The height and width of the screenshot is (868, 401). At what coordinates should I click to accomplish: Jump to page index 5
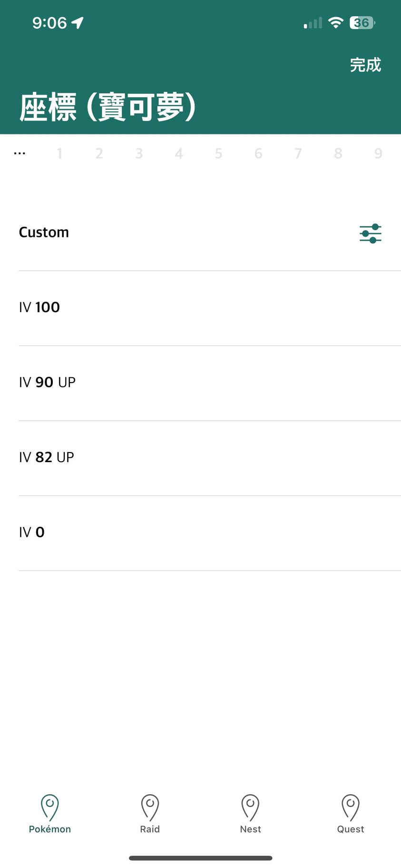(218, 153)
